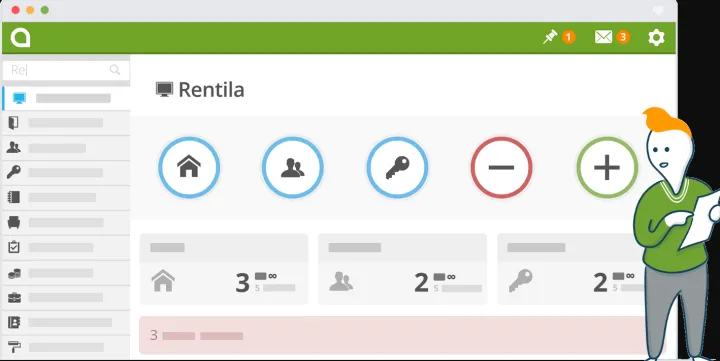Open pinned notifications with badge 1
Viewport: 720px width, 361px height.
point(558,37)
